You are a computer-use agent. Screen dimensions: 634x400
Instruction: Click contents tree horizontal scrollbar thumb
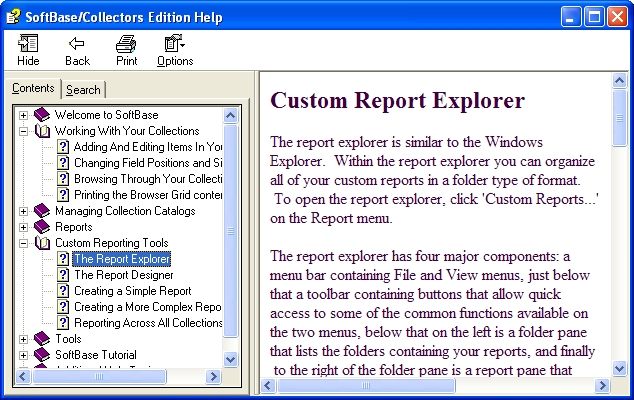99,377
